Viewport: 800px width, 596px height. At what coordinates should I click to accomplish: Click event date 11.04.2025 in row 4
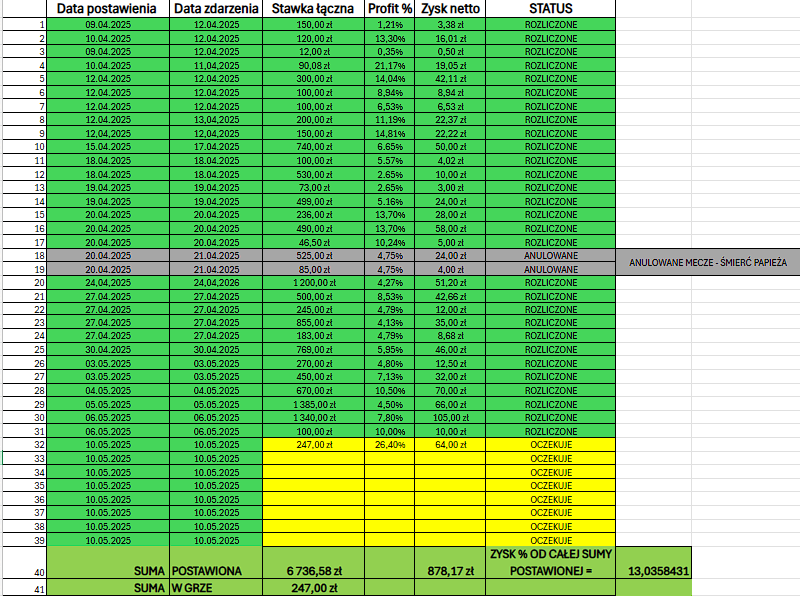216,65
